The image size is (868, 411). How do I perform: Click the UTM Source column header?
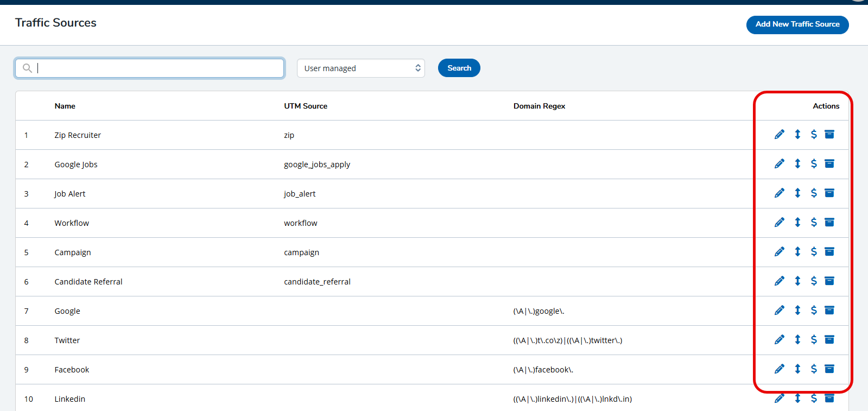coord(306,106)
